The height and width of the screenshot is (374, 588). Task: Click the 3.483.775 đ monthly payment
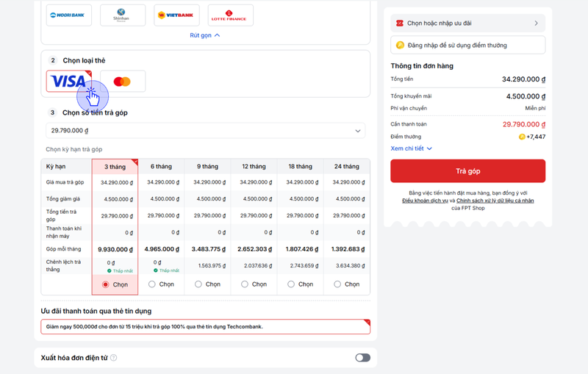click(208, 249)
